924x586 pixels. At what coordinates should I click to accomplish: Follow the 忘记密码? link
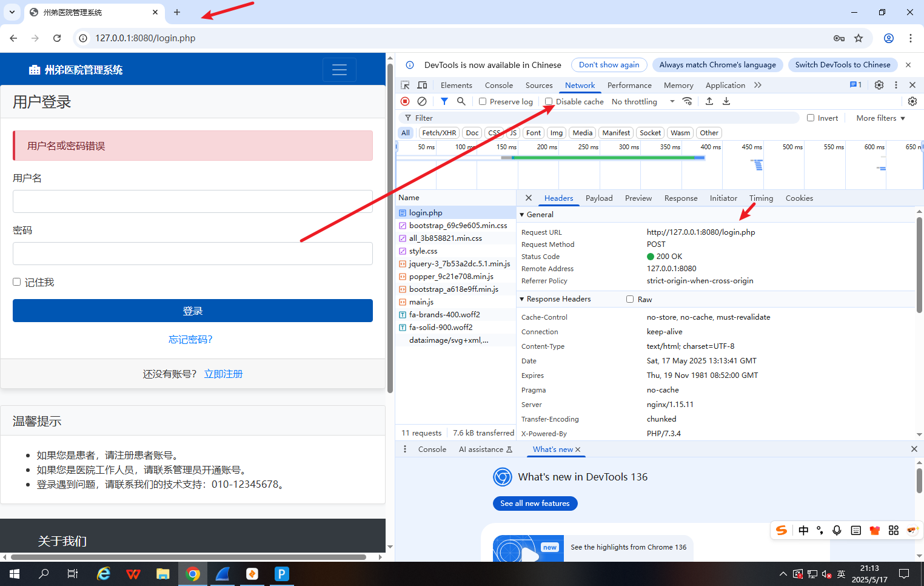tap(190, 339)
